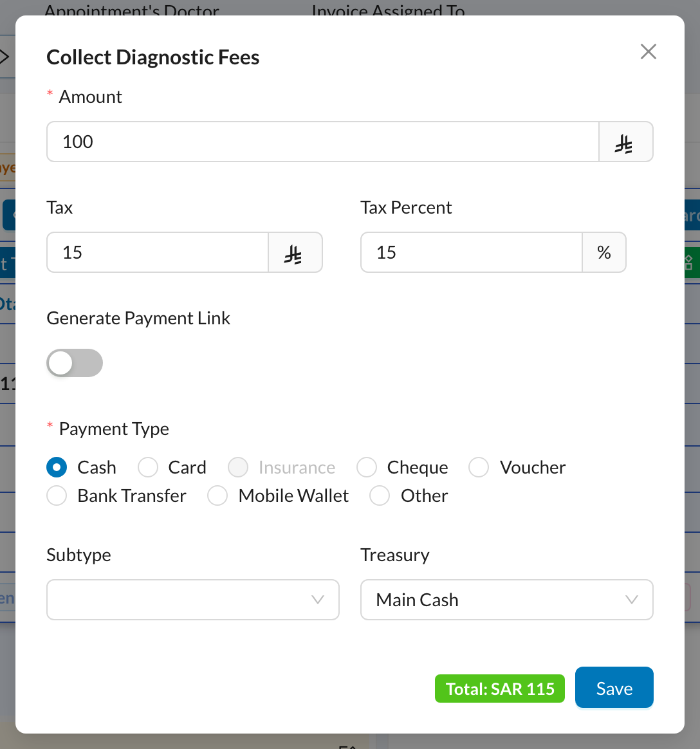The image size is (700, 749).
Task: Click the Collect Diagnostic Fees title
Action: tap(152, 57)
